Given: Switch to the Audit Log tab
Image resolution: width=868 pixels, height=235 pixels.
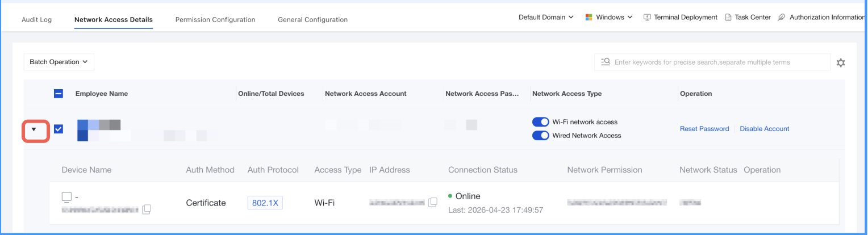Looking at the screenshot, I should 36,20.
